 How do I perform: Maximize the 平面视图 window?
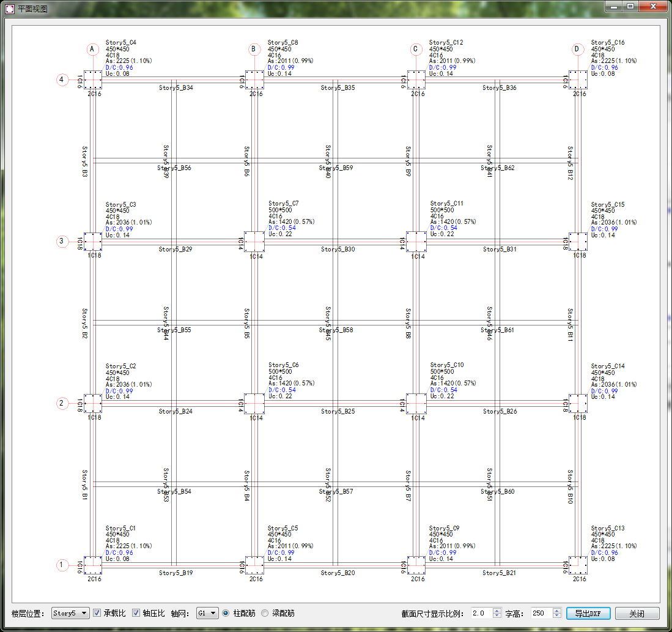(630, 6)
